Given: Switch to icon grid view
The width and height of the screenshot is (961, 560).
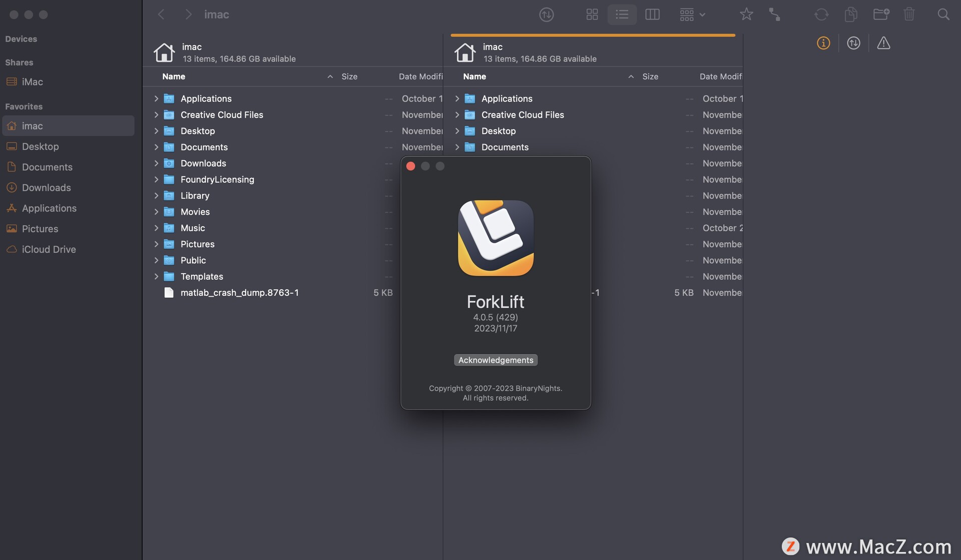Looking at the screenshot, I should click(x=592, y=15).
